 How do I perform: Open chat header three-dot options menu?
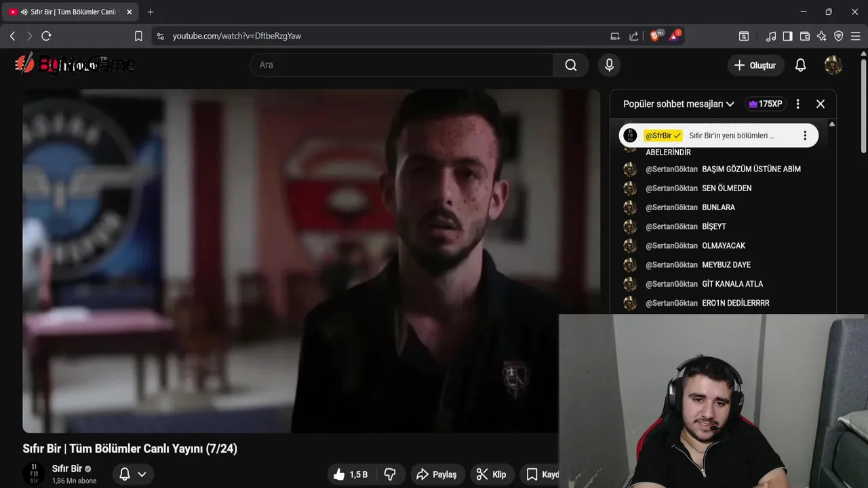[797, 104]
